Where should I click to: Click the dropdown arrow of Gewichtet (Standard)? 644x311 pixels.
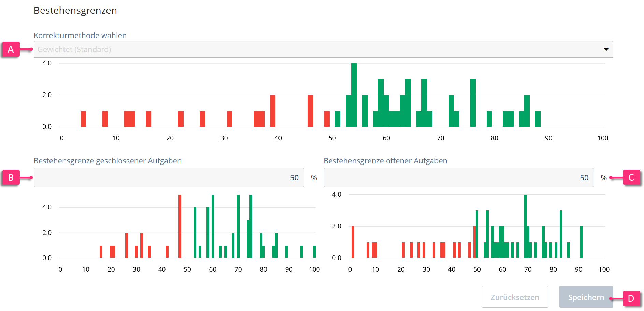click(606, 49)
